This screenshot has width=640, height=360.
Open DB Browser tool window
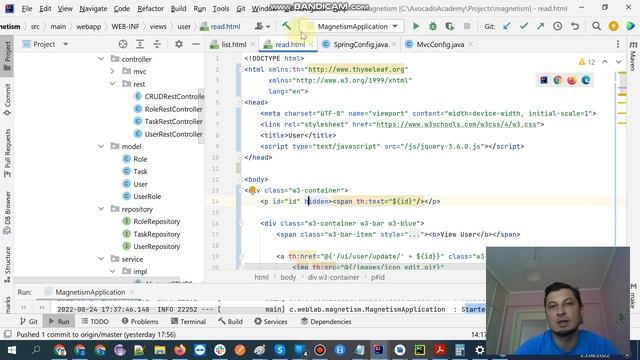7,213
